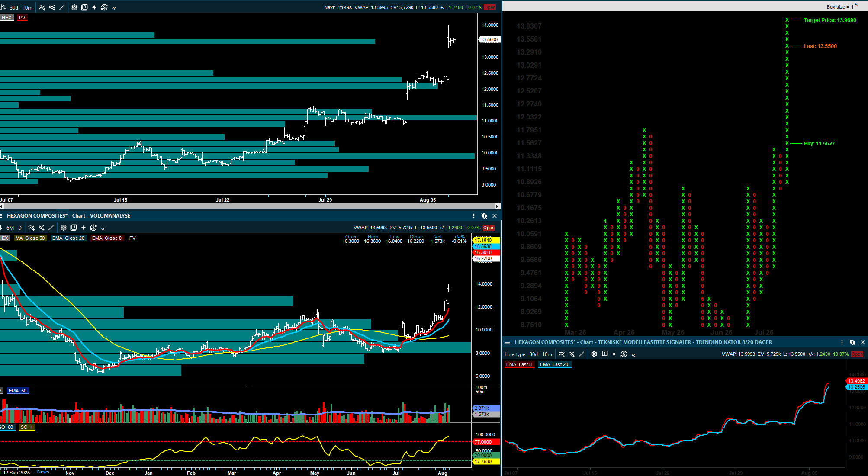This screenshot has height=476, width=868.
Task: Open chart templates icon in top chart toolbar
Action: (84, 7)
